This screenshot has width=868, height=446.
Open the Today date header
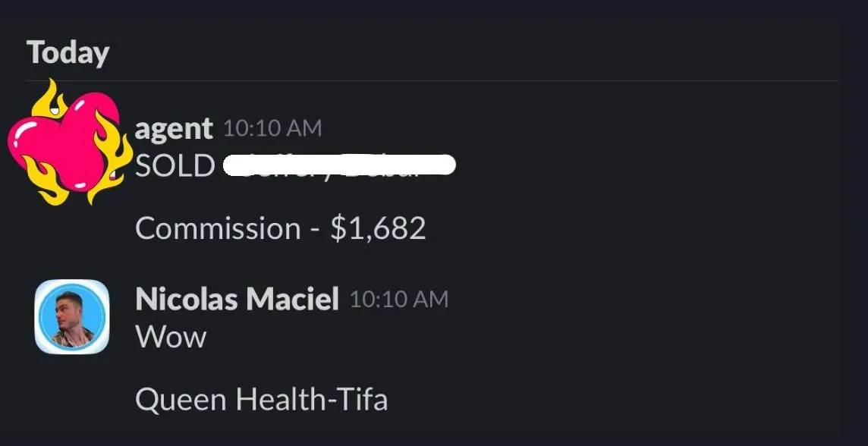68,52
